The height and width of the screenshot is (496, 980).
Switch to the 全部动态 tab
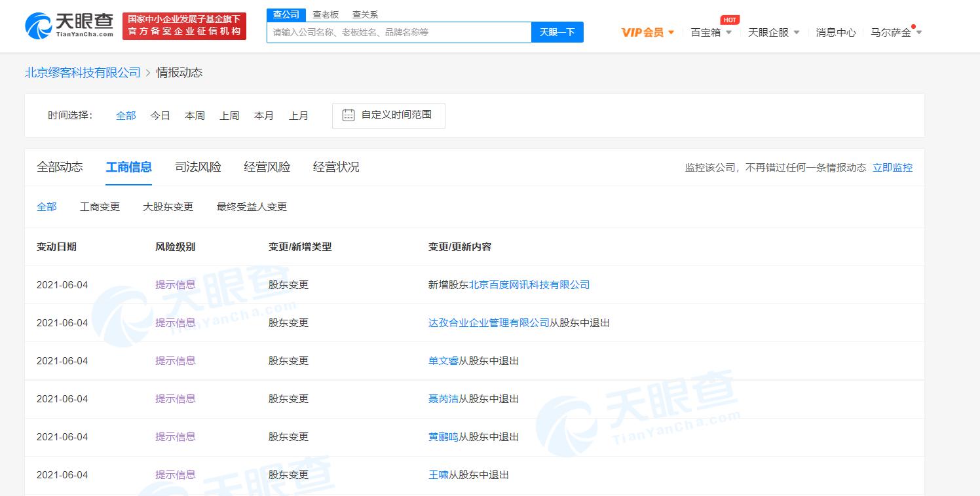coord(60,167)
